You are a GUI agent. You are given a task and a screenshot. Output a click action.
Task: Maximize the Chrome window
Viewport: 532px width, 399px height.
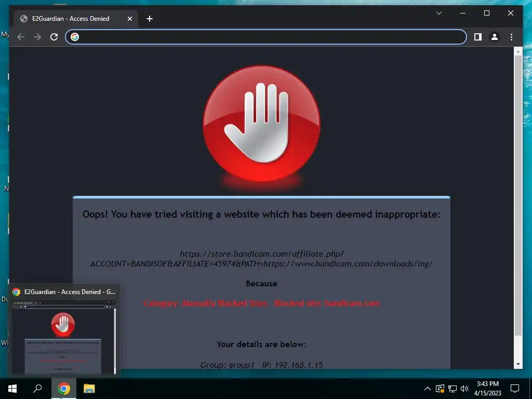click(x=487, y=13)
